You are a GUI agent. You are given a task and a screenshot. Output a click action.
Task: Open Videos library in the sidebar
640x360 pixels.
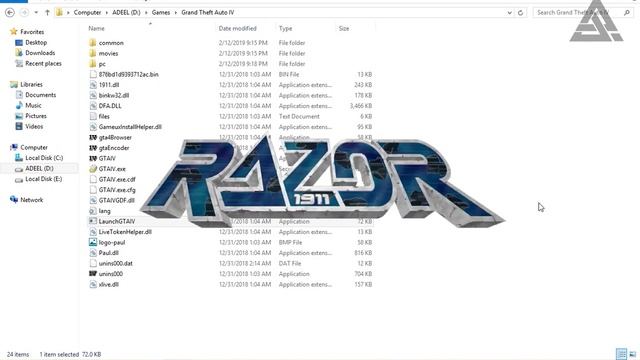click(34, 127)
